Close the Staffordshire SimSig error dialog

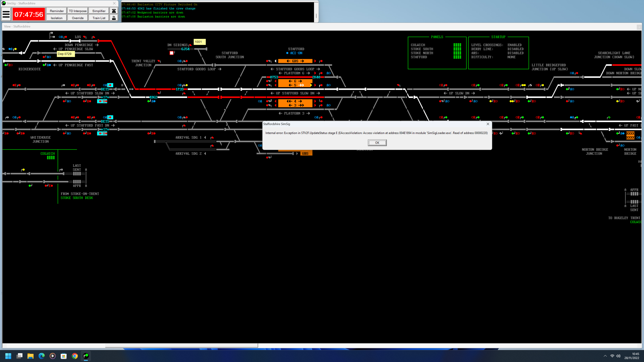[x=488, y=124]
